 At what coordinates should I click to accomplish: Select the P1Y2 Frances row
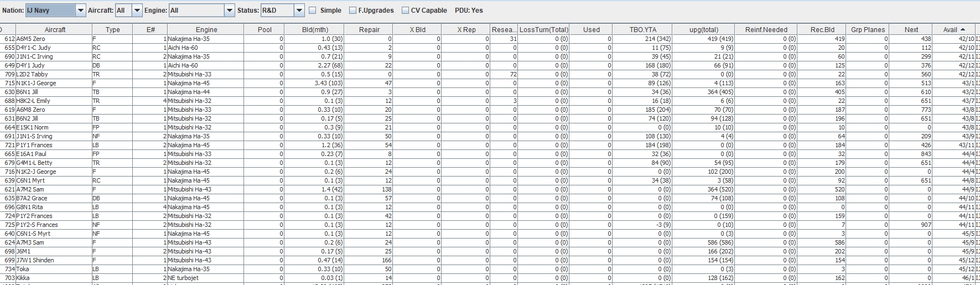490,216
